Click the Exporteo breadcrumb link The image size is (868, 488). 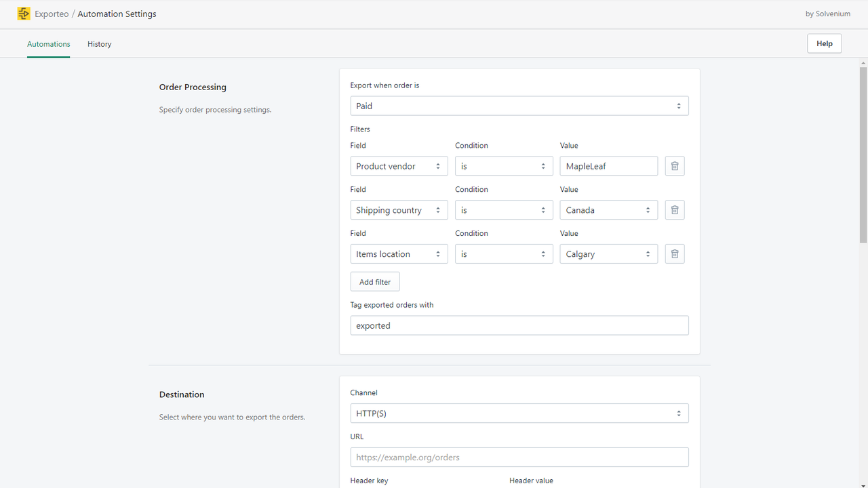[52, 14]
